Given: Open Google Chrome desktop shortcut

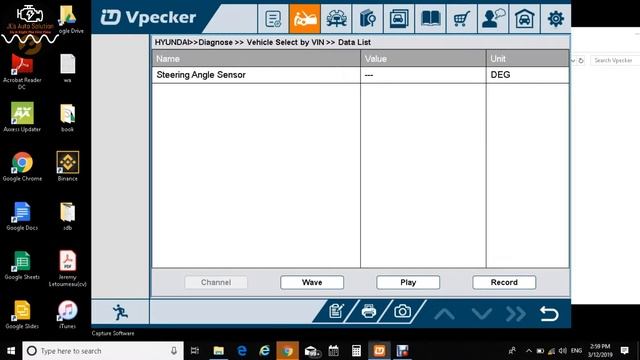Looking at the screenshot, I should pos(22,167).
